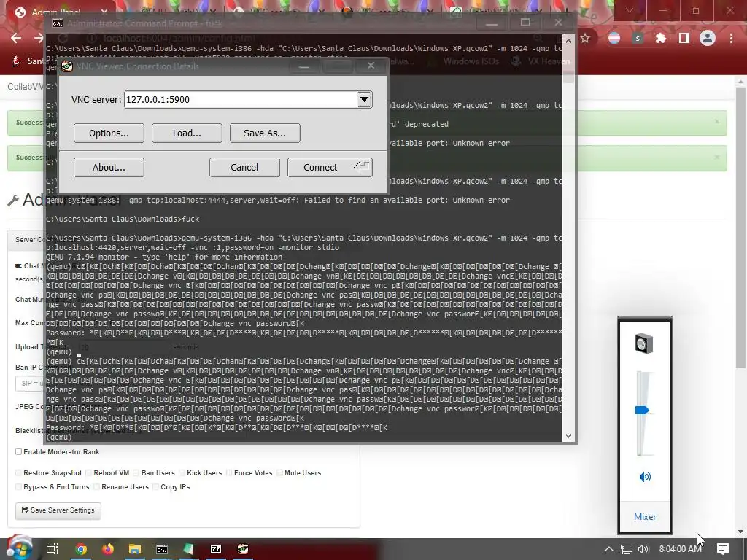Click the Command Prompt title bar icon
The image size is (747, 560).
tap(58, 23)
